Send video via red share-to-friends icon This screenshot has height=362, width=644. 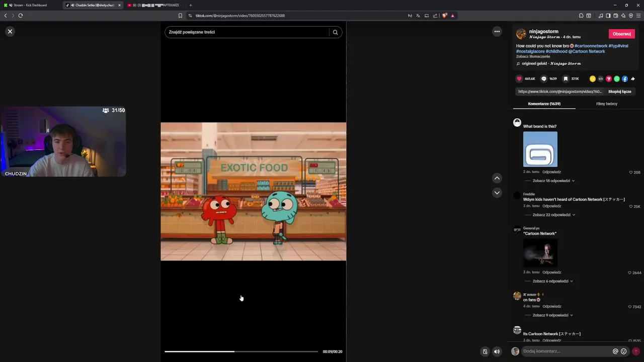point(609,79)
